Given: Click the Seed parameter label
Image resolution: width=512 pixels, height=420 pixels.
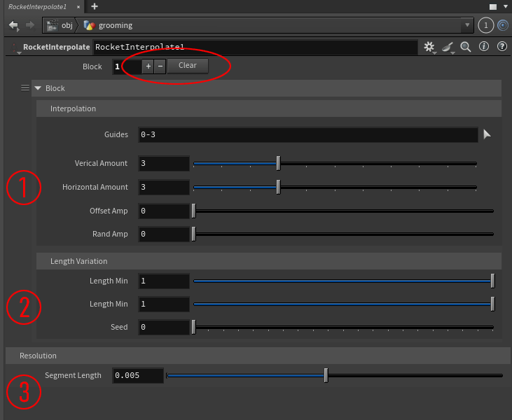Looking at the screenshot, I should click(119, 327).
